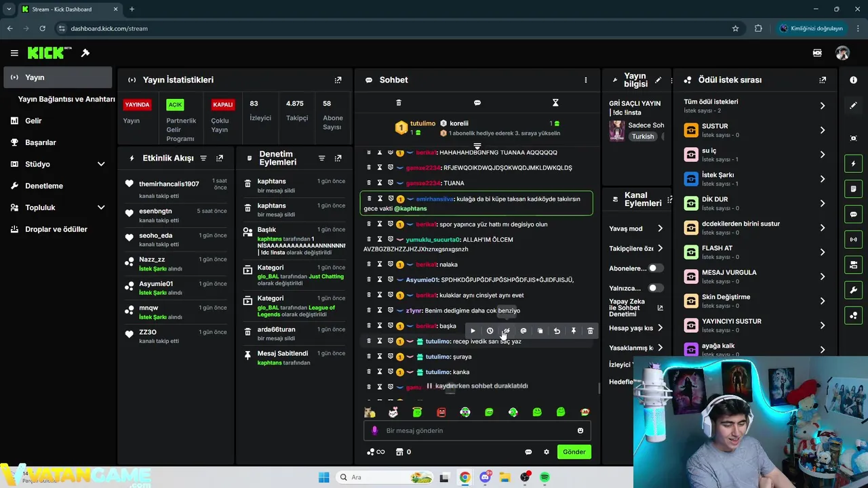
Task: Click the play icon in message hover toolbar
Action: [x=473, y=331]
